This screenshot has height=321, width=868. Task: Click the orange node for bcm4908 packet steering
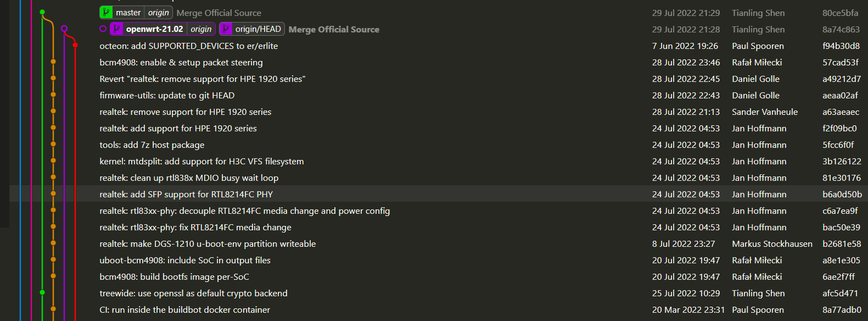pyautogui.click(x=53, y=62)
